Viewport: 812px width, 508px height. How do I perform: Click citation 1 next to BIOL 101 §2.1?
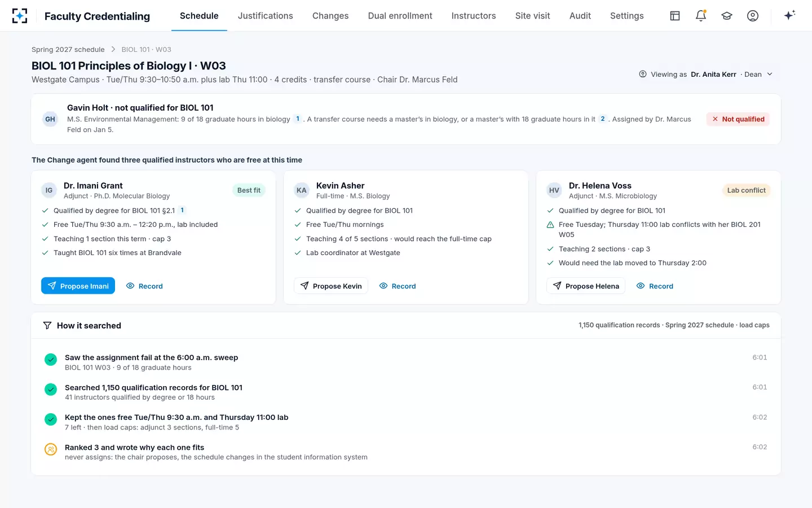(x=182, y=211)
